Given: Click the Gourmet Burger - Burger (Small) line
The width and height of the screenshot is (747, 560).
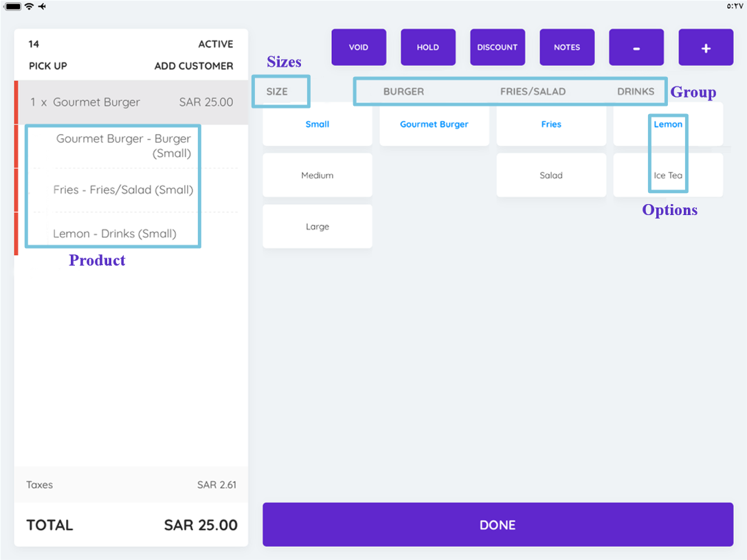Looking at the screenshot, I should point(124,146).
